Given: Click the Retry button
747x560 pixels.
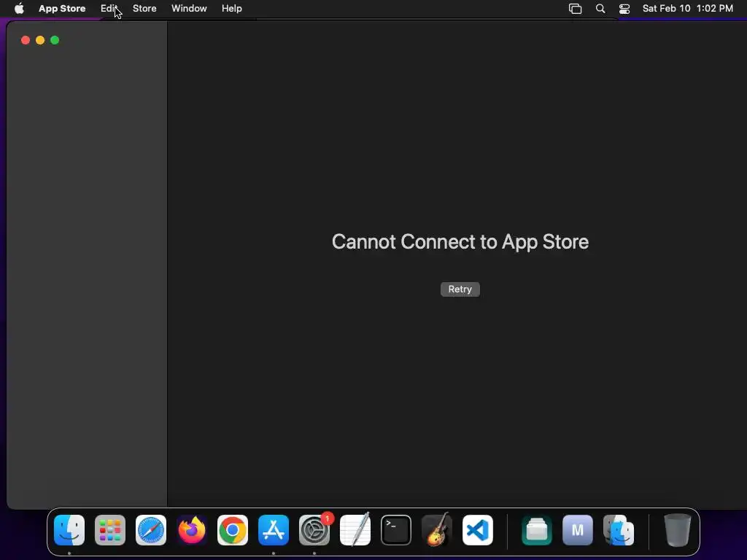Looking at the screenshot, I should point(460,289).
